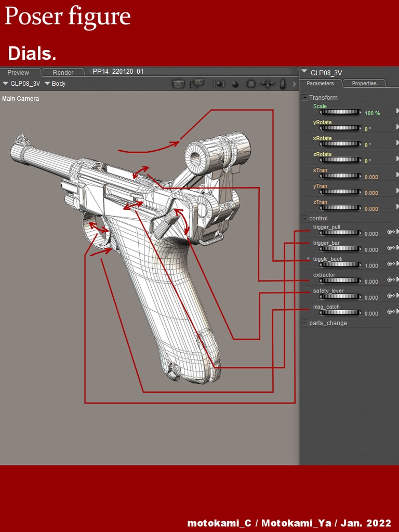399x532 pixels.
Task: Click the mag_catch dial
Action: (340, 312)
